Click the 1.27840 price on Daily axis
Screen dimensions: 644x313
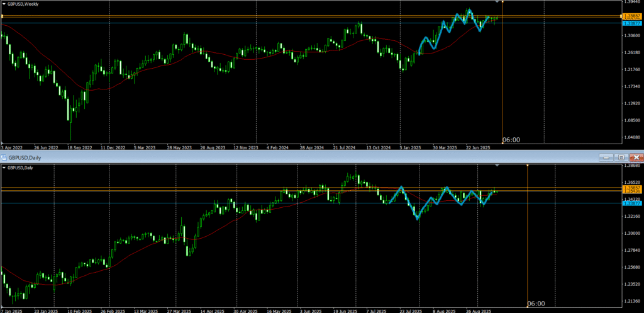(631, 250)
